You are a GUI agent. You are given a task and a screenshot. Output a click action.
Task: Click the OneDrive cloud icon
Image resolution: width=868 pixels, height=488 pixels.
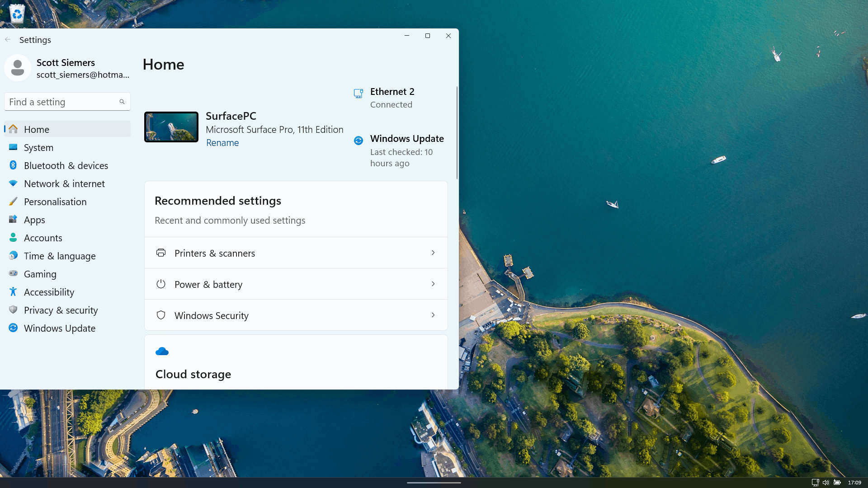pyautogui.click(x=162, y=351)
